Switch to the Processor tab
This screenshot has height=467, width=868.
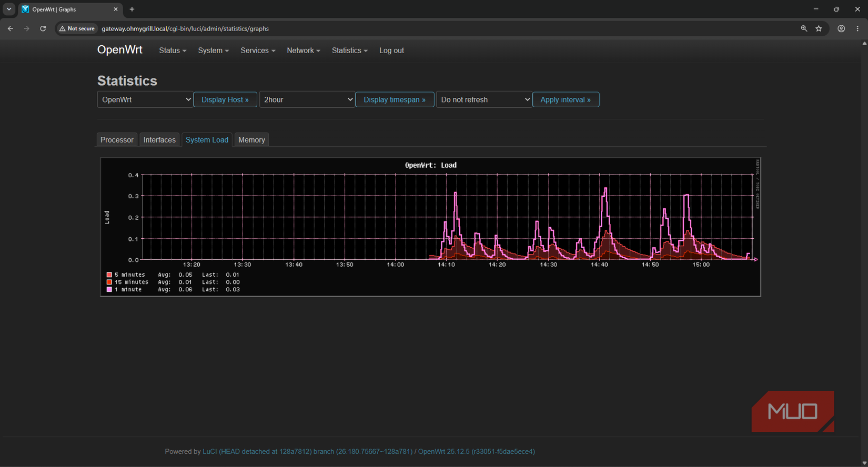point(117,140)
